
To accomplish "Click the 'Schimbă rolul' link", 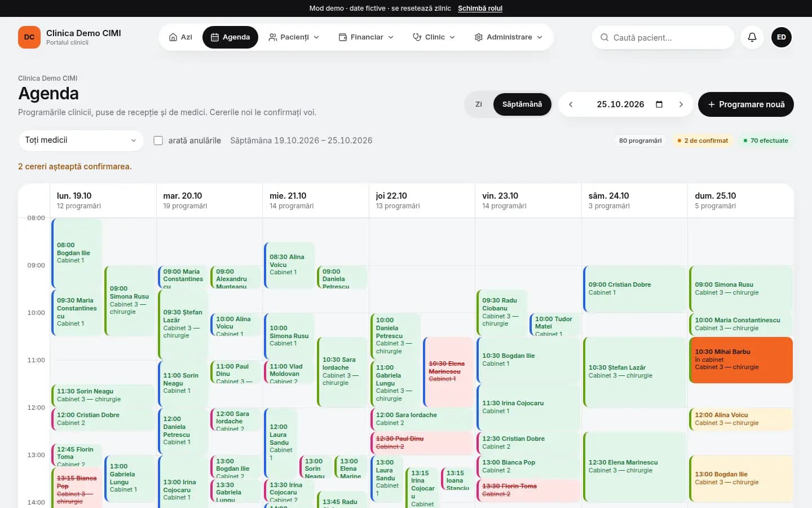I will tap(480, 8).
